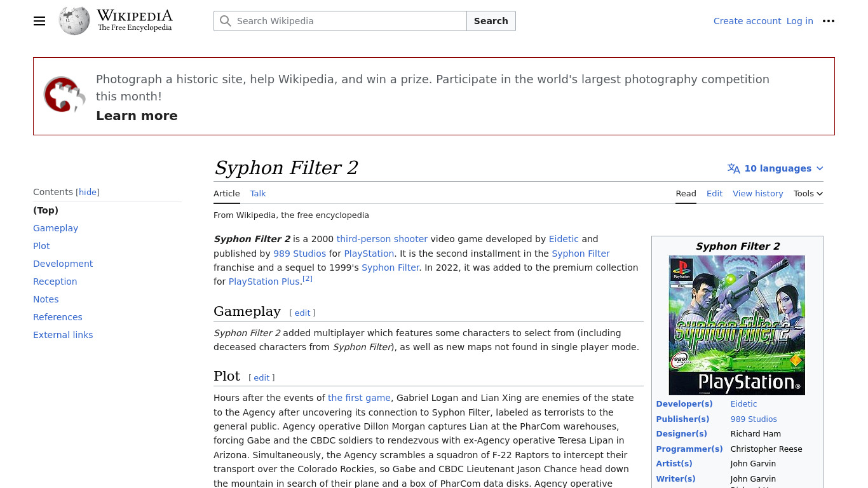Expand the 10 languages dropdown
Image resolution: width=868 pixels, height=488 pixels.
[x=775, y=168]
